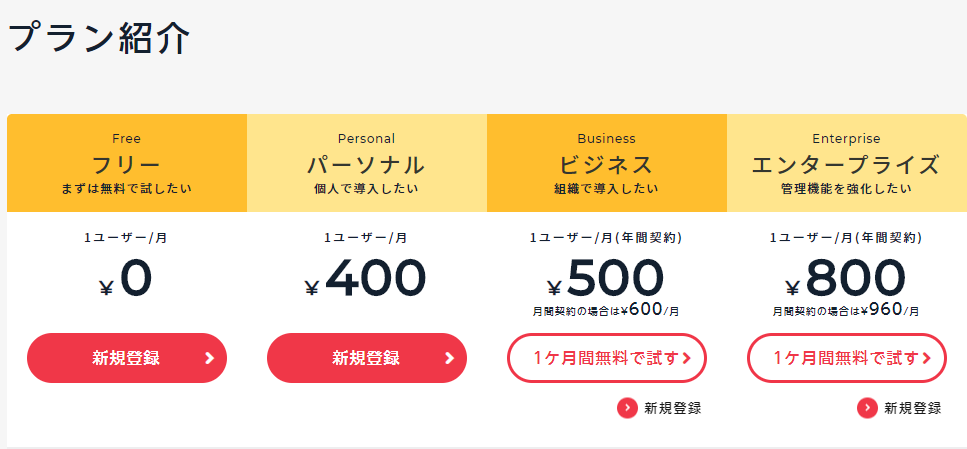967x449 pixels.
Task: Select the Business ビジネス plan header
Action: coord(607,163)
